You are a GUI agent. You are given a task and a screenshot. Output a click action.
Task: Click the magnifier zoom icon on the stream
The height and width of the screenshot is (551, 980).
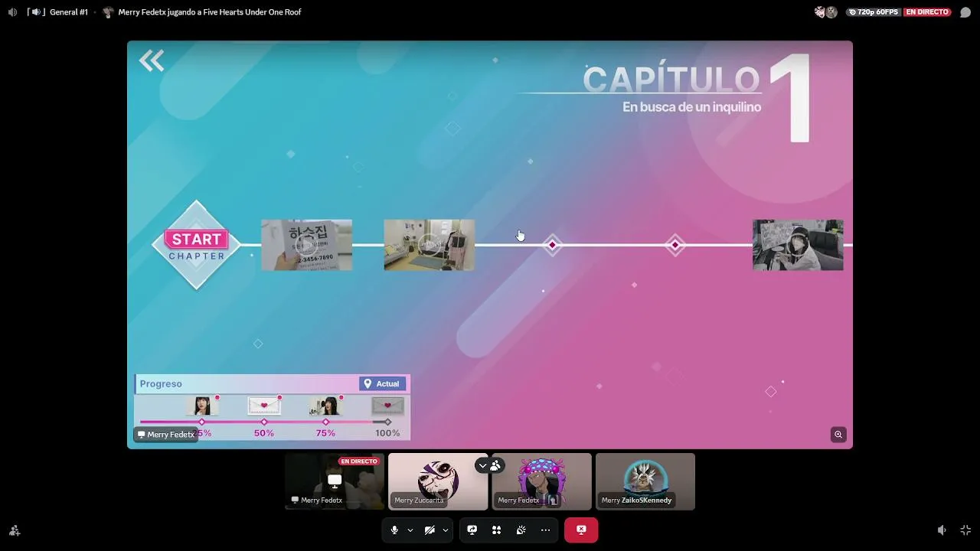(x=838, y=435)
